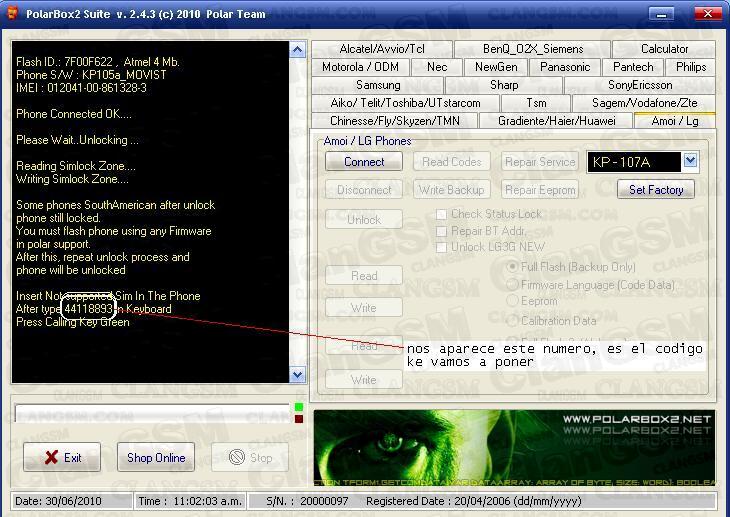The width and height of the screenshot is (730, 517).
Task: Click the upper Read button under Unlock
Action: [x=364, y=276]
